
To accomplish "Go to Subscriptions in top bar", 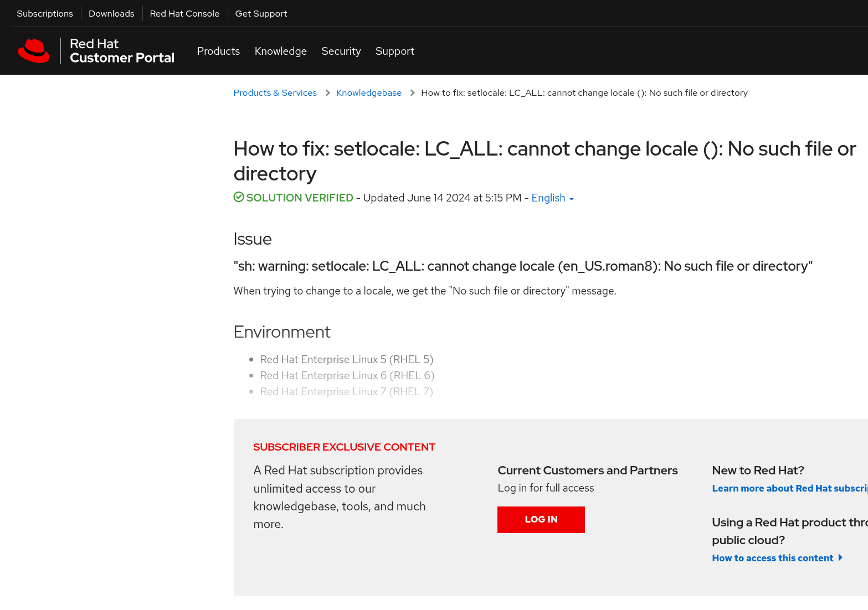I will (x=45, y=13).
